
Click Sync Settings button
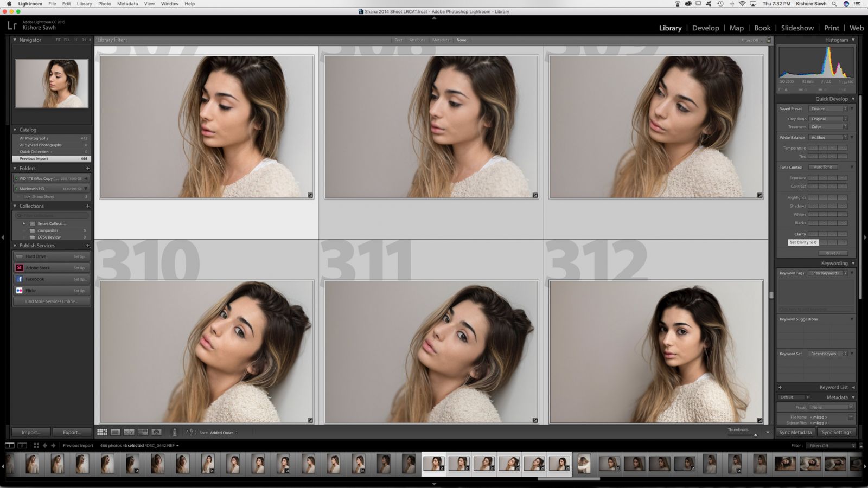point(836,432)
